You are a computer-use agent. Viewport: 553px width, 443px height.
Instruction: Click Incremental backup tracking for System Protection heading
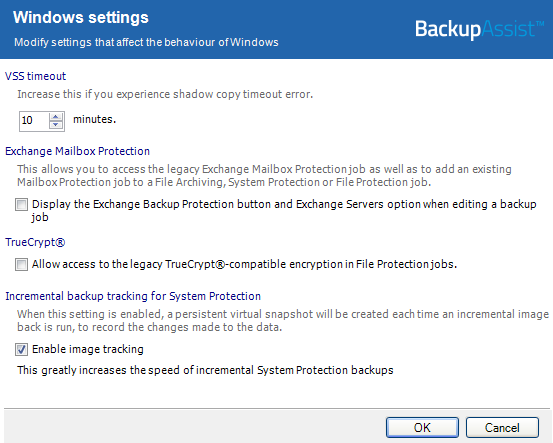[133, 296]
